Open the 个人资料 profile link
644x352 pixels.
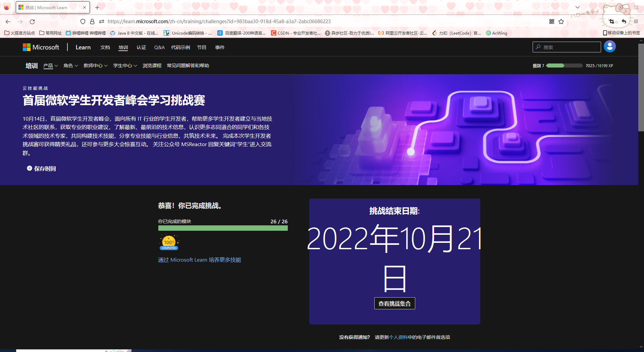pyautogui.click(x=398, y=337)
